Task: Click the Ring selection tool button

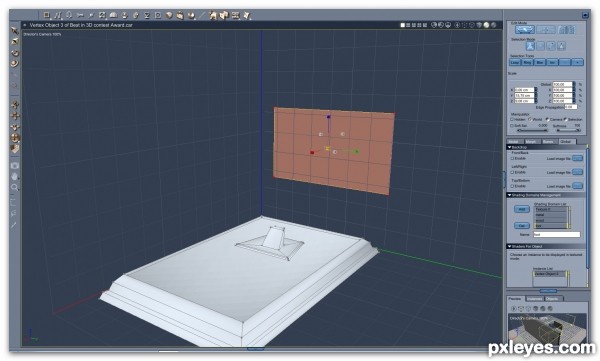Action: [x=527, y=62]
